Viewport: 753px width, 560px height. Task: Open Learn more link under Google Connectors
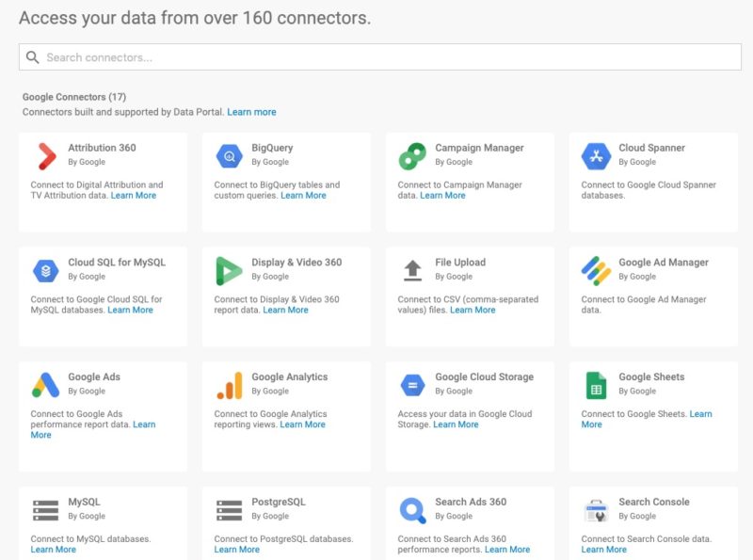(x=251, y=112)
